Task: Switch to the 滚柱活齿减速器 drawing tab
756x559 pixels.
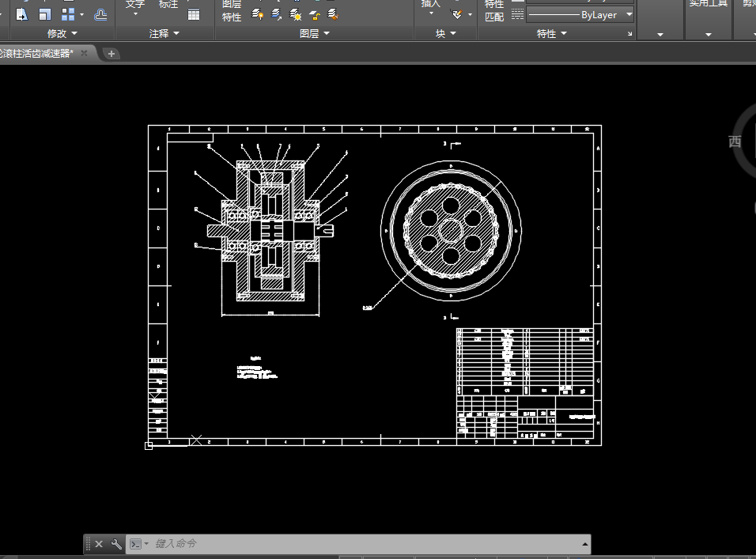Action: click(36, 54)
